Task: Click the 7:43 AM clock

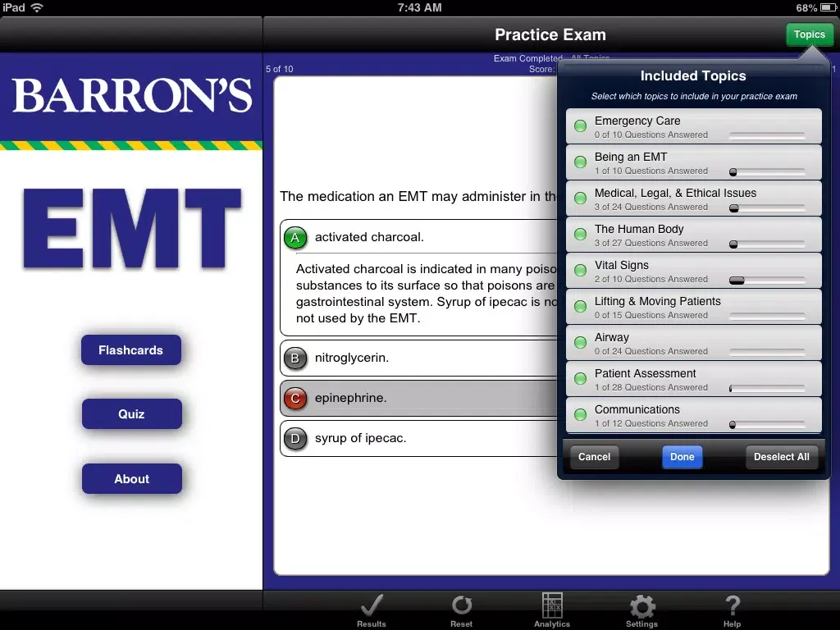Action: (419, 7)
